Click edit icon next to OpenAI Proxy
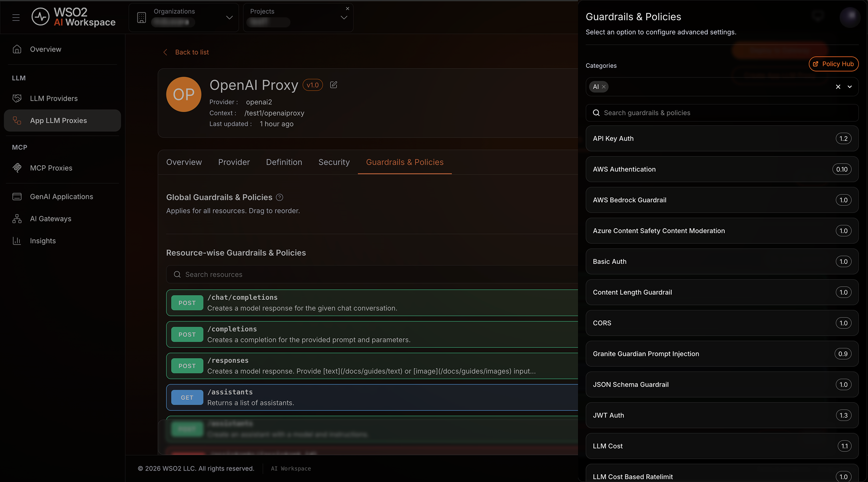868x482 pixels. point(334,85)
